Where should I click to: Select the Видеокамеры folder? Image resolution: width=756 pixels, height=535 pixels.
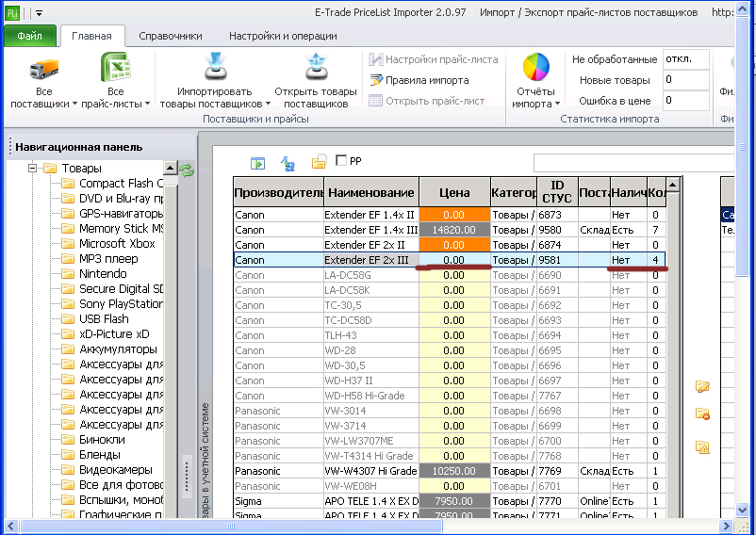[x=107, y=469]
